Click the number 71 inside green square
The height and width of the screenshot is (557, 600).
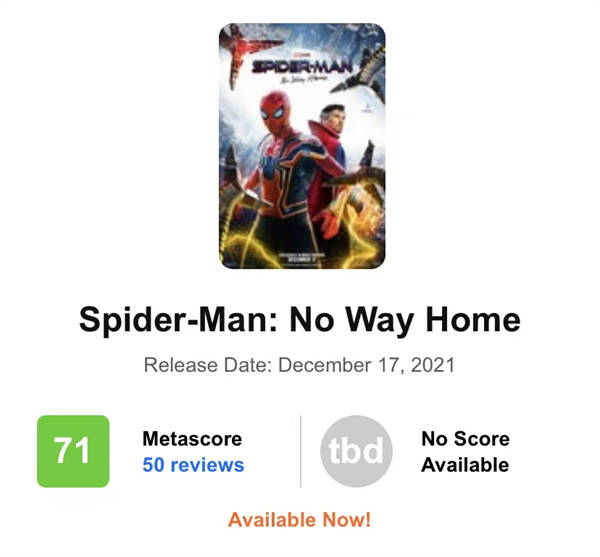click(72, 450)
